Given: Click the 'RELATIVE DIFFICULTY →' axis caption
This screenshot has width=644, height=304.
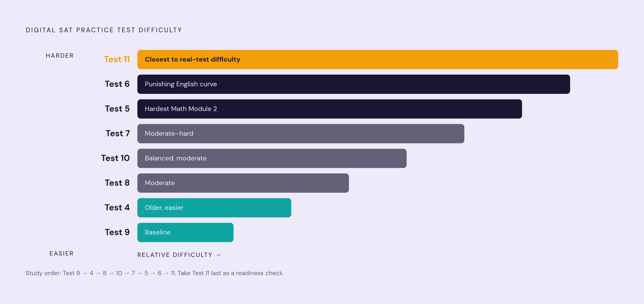Looking at the screenshot, I should click(x=179, y=255).
